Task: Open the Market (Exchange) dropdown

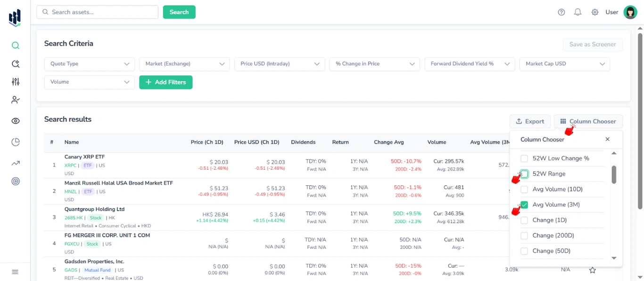Action: tap(184, 64)
